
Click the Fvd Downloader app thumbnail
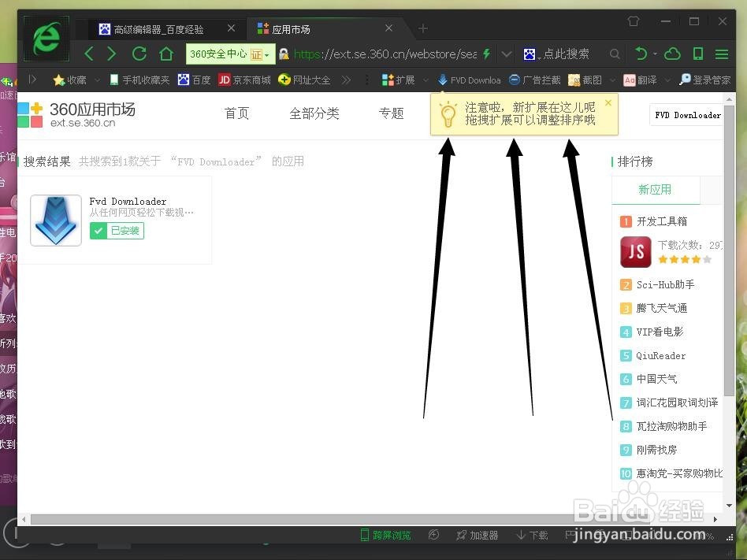(x=56, y=220)
